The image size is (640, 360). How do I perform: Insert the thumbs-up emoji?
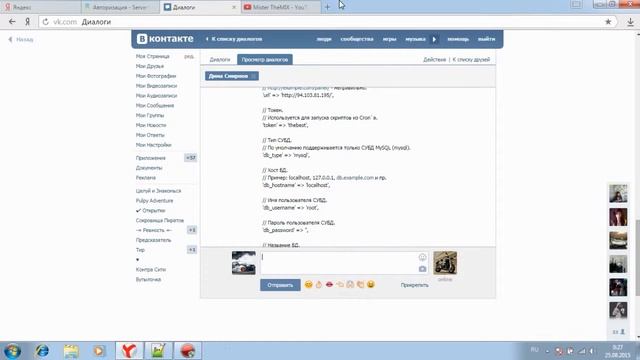coord(319,284)
